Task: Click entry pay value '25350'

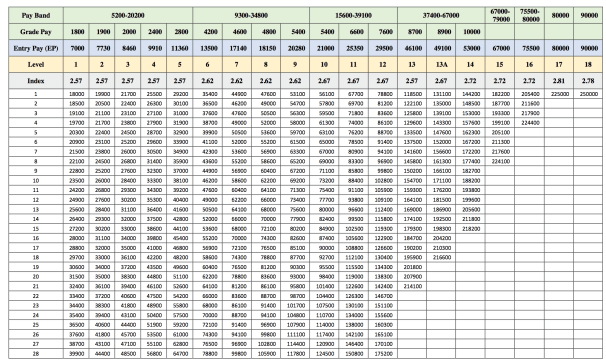Action: 354,48
